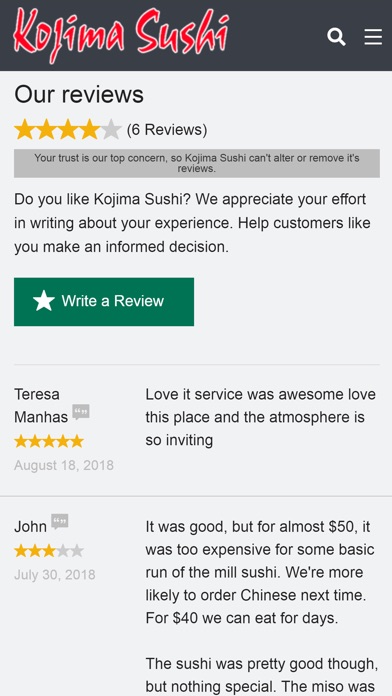The width and height of the screenshot is (392, 696).
Task: Click the Write a Review button
Action: click(x=104, y=302)
